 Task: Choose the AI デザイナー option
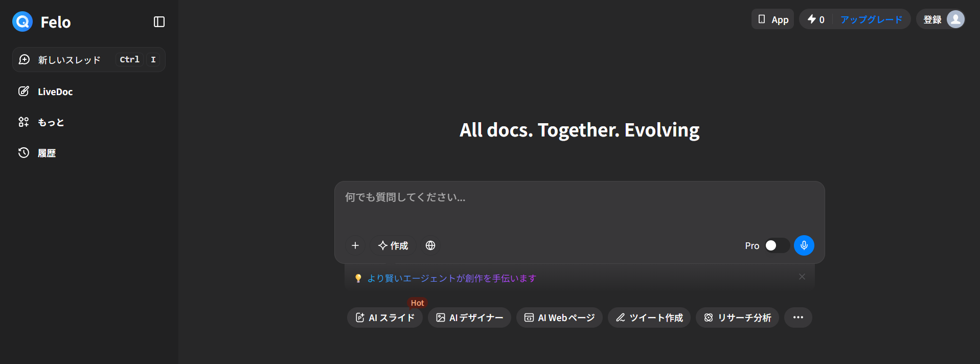469,317
